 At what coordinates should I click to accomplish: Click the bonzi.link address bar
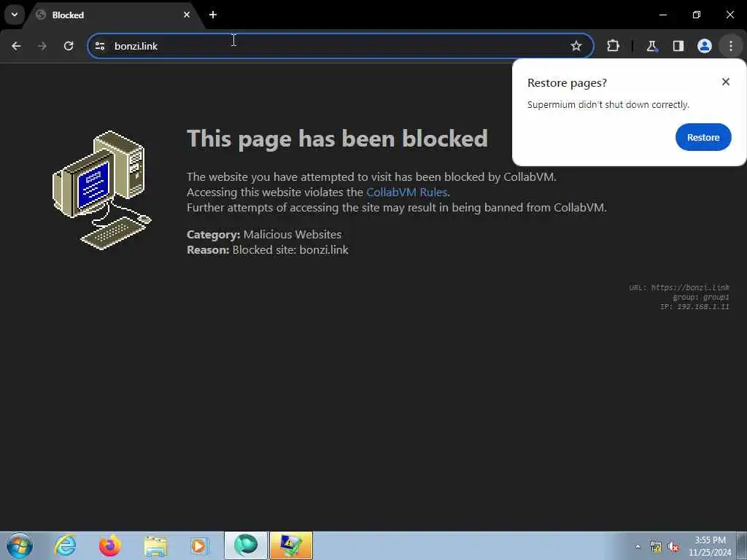340,46
